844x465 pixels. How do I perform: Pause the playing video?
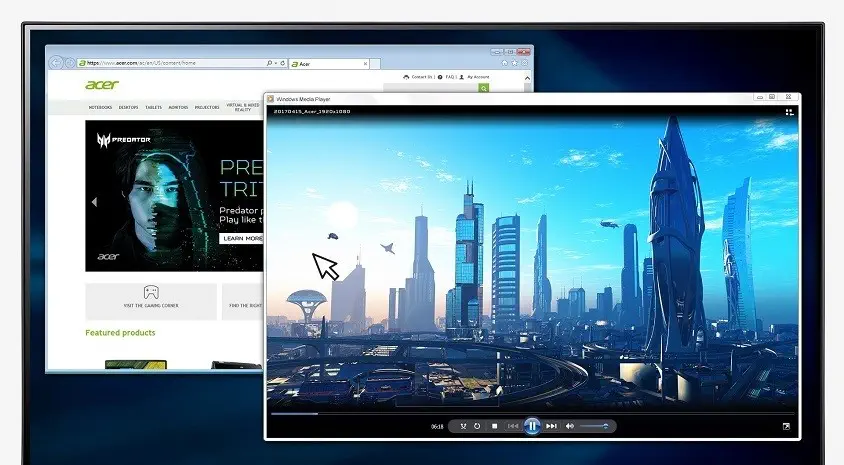(x=532, y=426)
